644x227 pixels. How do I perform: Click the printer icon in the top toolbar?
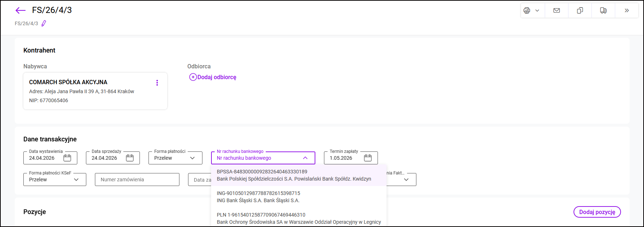[527, 10]
